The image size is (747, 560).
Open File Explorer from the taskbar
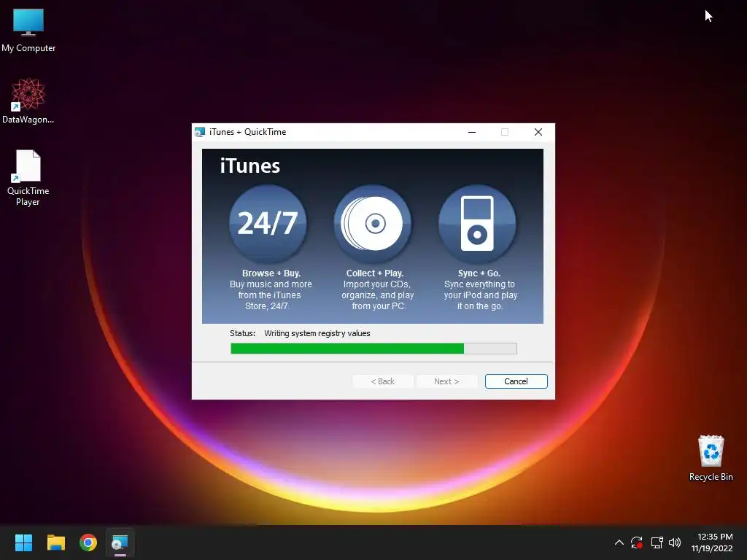tap(55, 542)
